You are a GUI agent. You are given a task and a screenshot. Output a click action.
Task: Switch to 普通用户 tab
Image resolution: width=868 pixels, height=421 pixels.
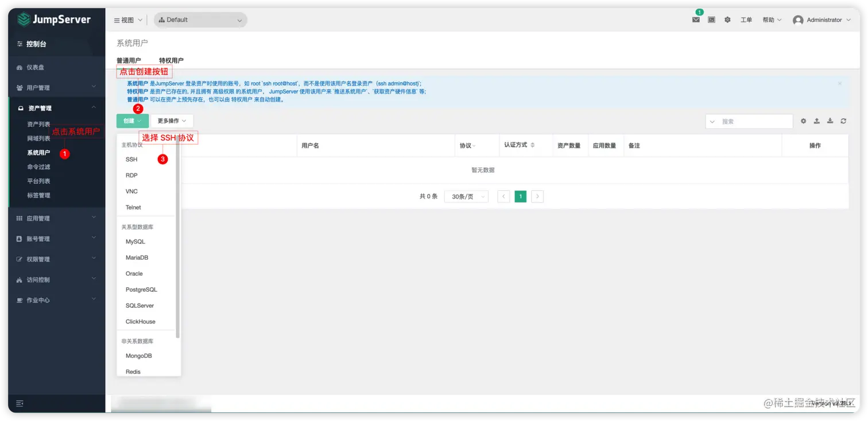pos(129,60)
